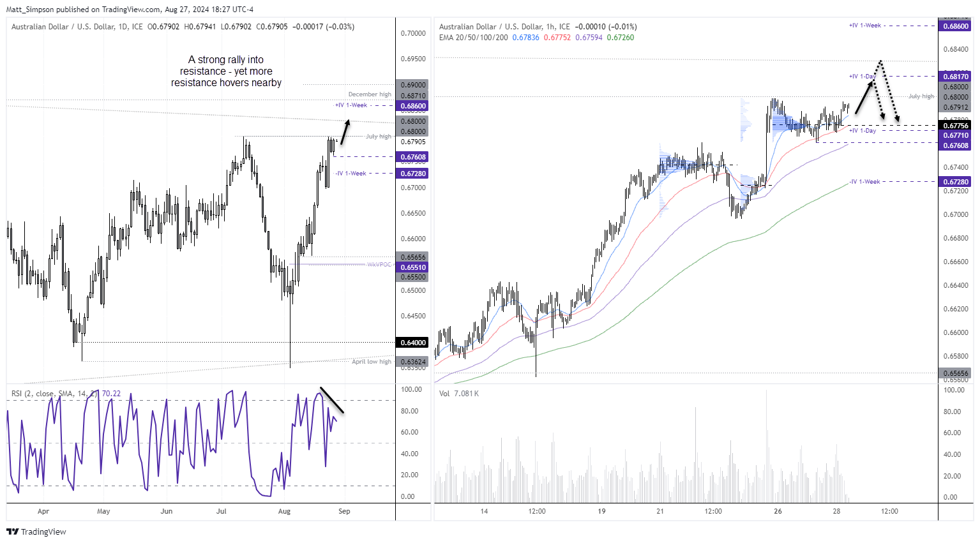Click the +IV 1-Week label on hourly chart
Screen dimensions: 980x543
tap(864, 26)
